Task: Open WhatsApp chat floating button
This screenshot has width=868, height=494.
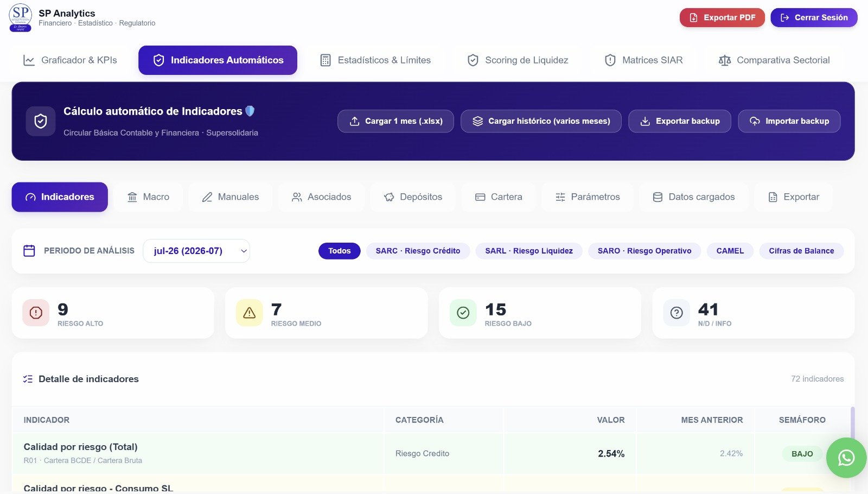Action: [x=846, y=458]
